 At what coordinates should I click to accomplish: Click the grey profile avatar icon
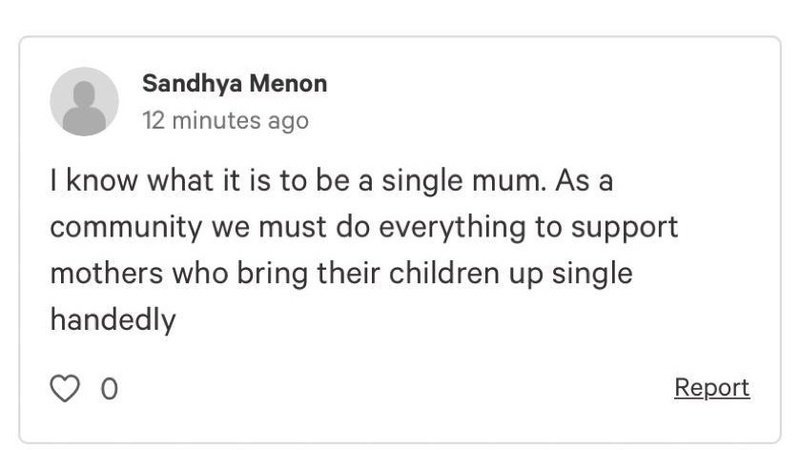(84, 101)
